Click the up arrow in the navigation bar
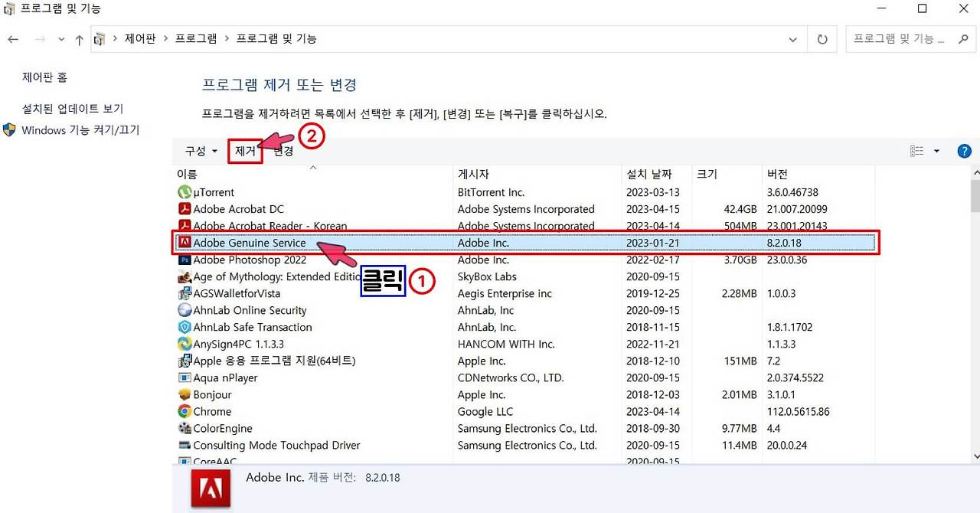This screenshot has width=980, height=513. (x=79, y=38)
